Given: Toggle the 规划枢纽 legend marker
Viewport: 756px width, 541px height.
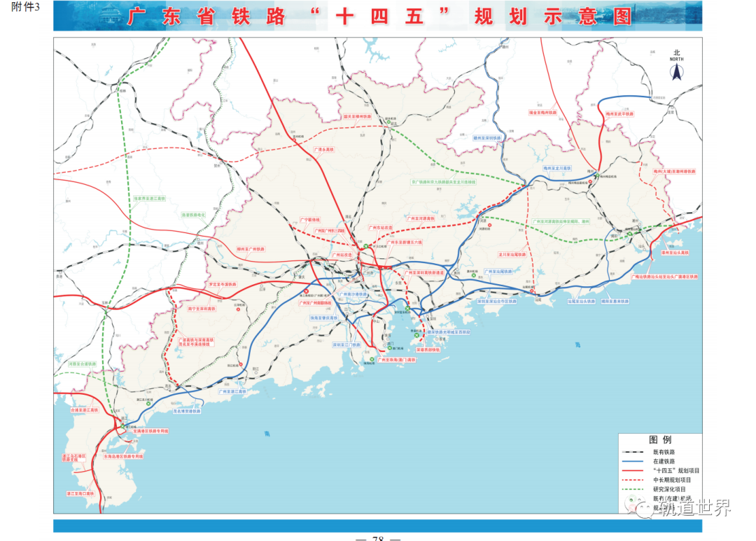Looking at the screenshot, I should click(x=631, y=508).
